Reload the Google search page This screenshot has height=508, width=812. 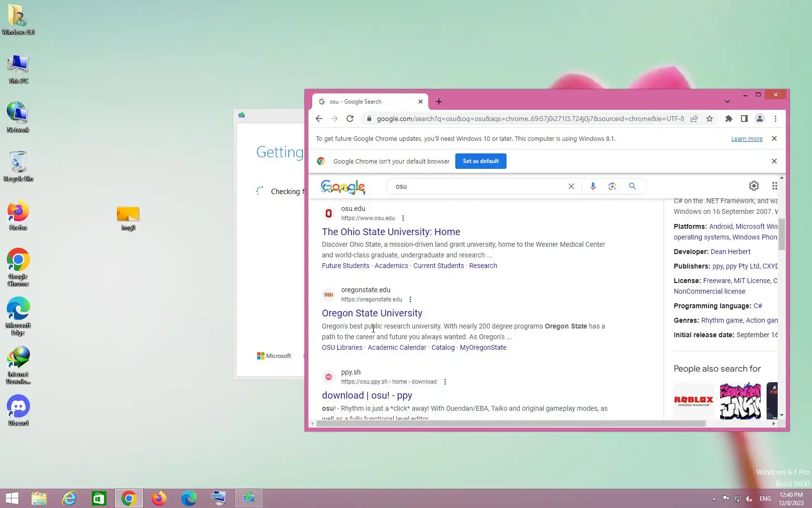coord(350,119)
